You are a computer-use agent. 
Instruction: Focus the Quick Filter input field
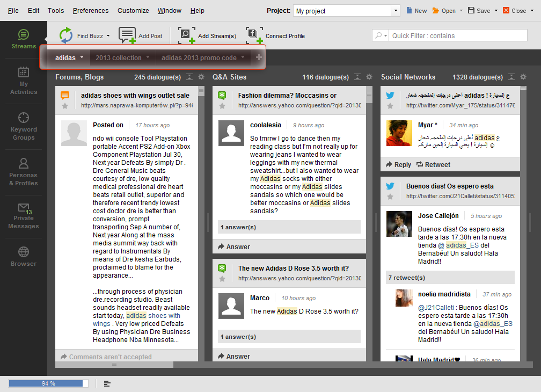point(458,35)
